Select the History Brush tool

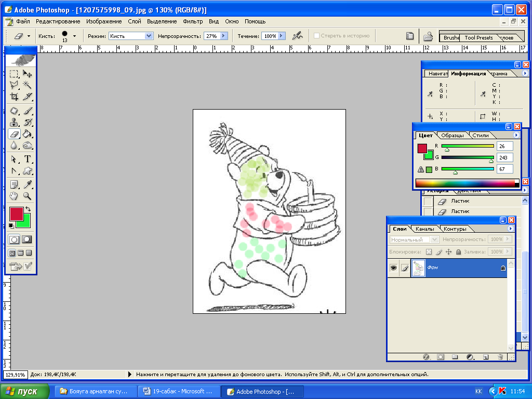coord(27,123)
